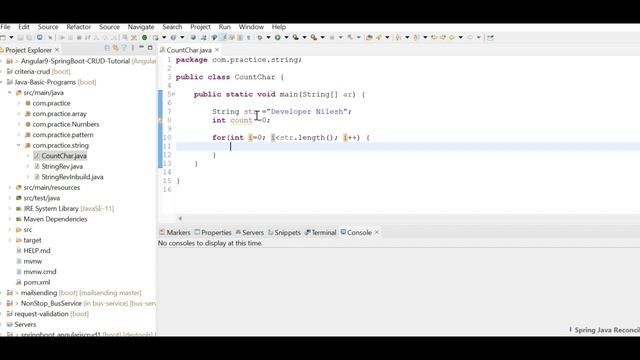Close the Project Explorer view tab
This screenshot has height=360, width=640.
tap(57, 50)
